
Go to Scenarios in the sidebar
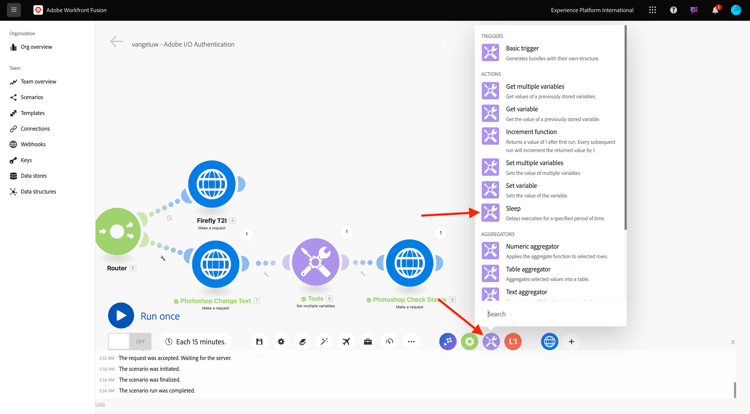tap(26, 98)
